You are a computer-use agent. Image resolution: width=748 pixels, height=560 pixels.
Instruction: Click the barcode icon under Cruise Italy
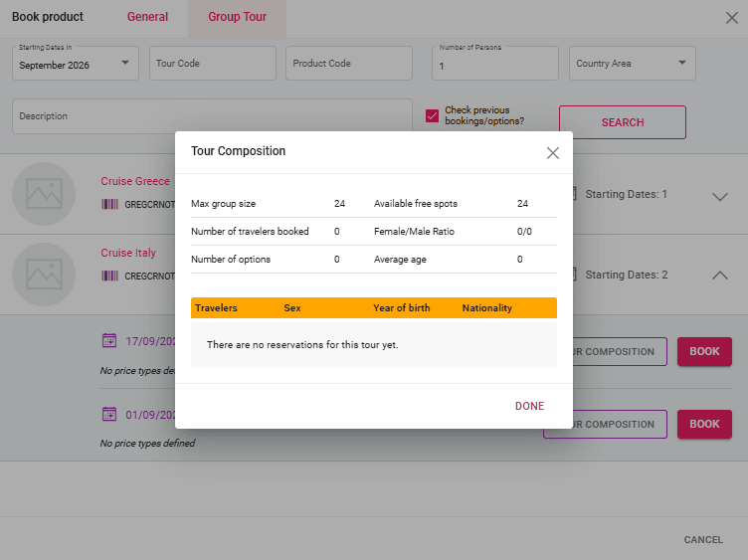109,276
